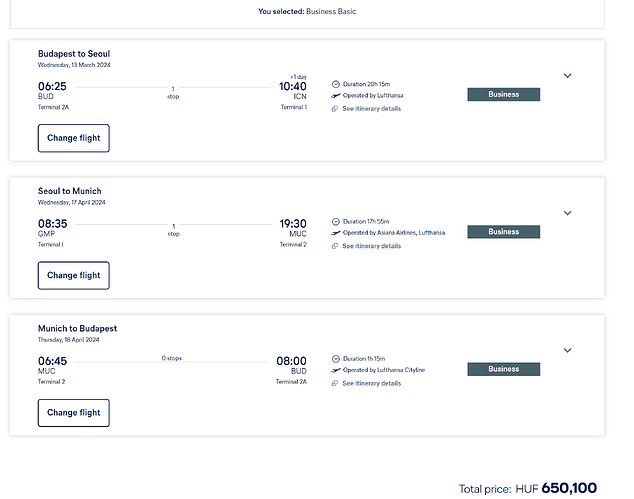Screen dimensions: 634x499
Task: Click itinerary details icon for Munich to Budapest
Action: point(336,383)
